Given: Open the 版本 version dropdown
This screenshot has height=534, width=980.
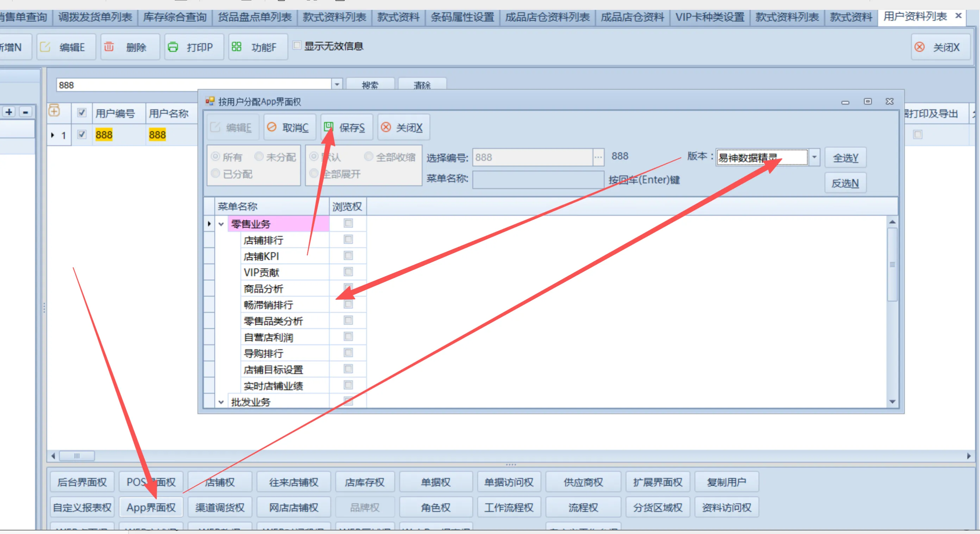Looking at the screenshot, I should click(814, 157).
